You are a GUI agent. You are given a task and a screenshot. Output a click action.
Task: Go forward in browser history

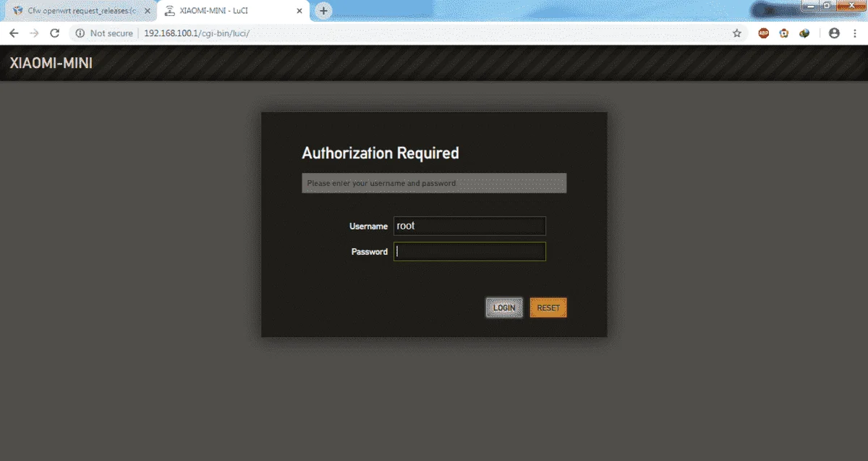tap(34, 33)
